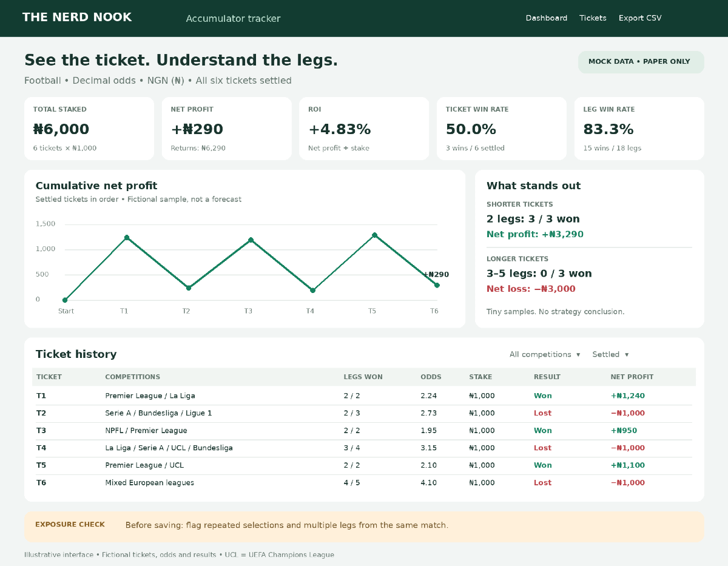Click the COMPETITIONS column header
This screenshot has width=728, height=566.
click(133, 377)
